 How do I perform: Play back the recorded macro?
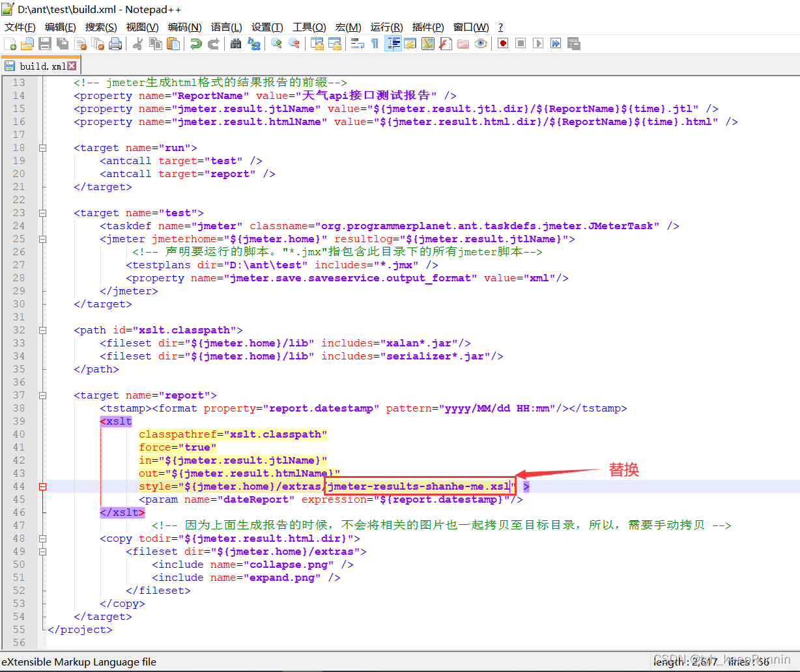click(538, 44)
